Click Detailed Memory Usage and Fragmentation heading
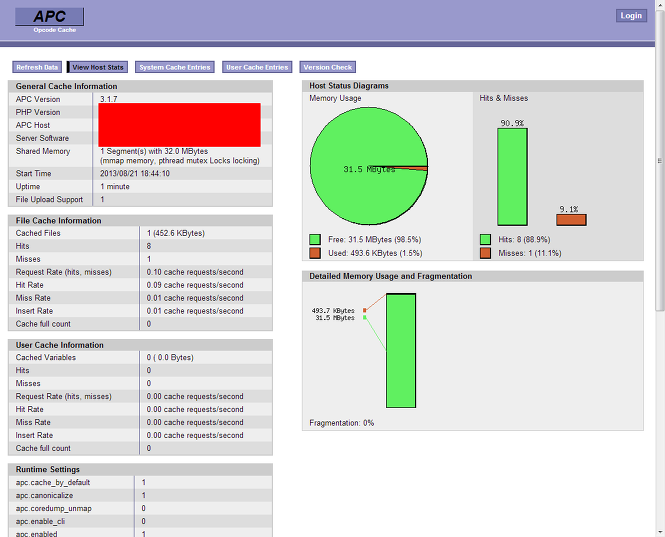This screenshot has height=537, width=665. (x=391, y=276)
